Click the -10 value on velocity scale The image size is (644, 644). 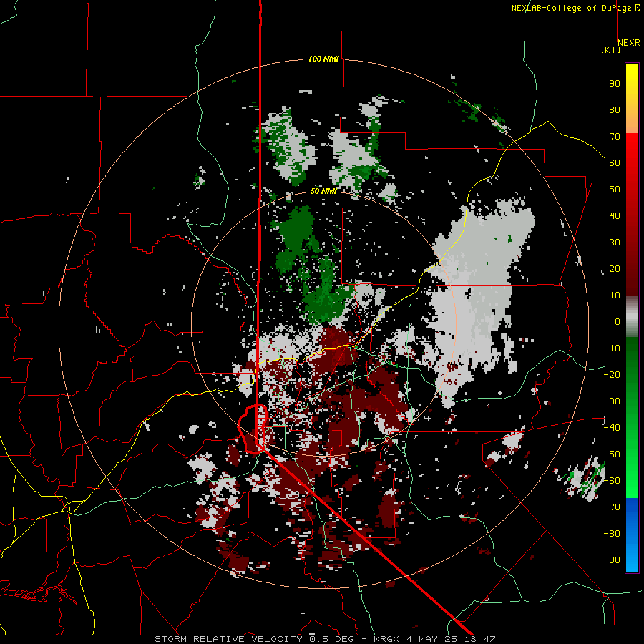click(x=612, y=348)
